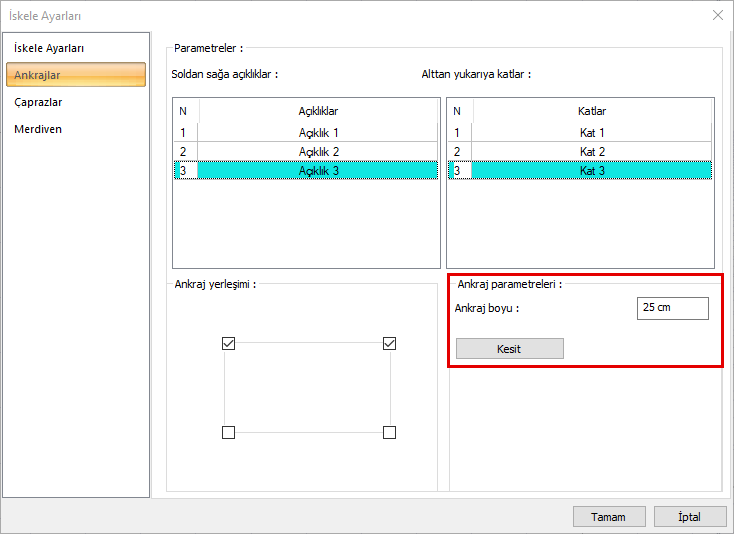734x534 pixels.
Task: Close the İskele Ayarları dialog
Action: tap(717, 15)
